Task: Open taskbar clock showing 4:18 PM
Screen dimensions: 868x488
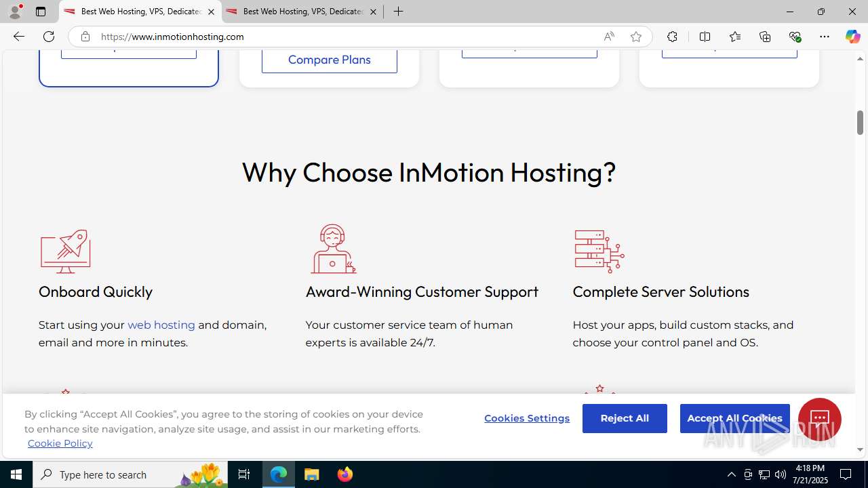Action: coord(810,474)
